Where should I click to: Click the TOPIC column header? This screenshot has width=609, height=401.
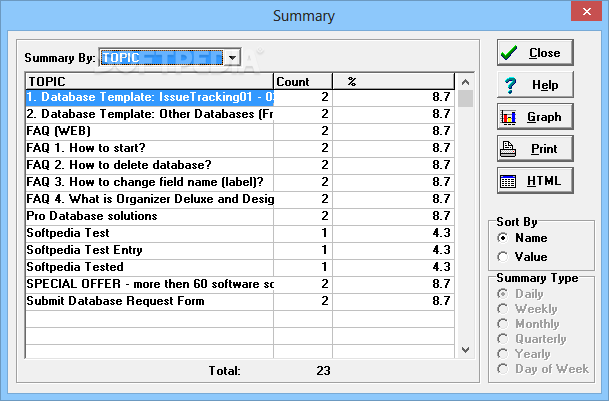(150, 82)
